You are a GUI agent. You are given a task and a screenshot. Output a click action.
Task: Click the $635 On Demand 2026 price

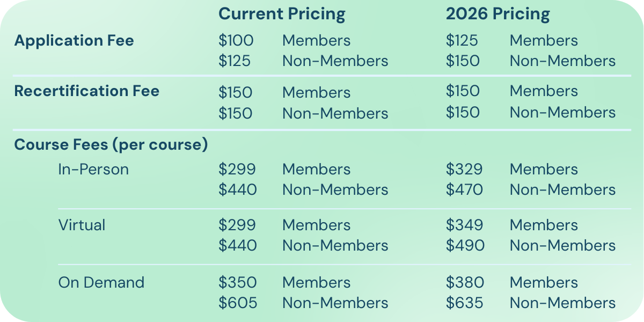point(464,303)
